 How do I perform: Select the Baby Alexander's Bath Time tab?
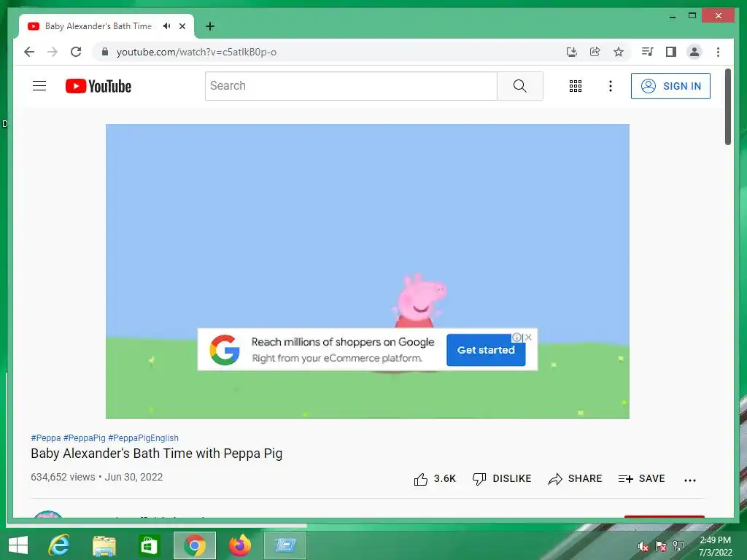pos(98,26)
